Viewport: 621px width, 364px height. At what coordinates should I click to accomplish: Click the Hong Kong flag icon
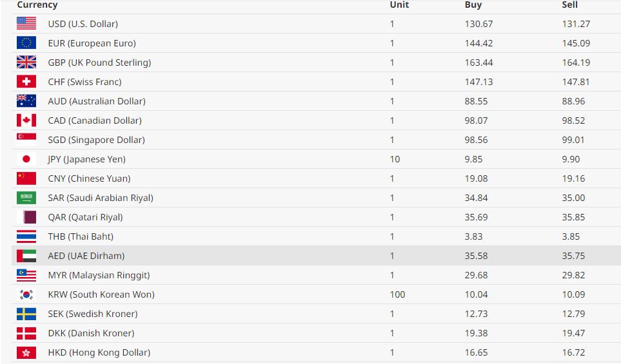pos(26,352)
